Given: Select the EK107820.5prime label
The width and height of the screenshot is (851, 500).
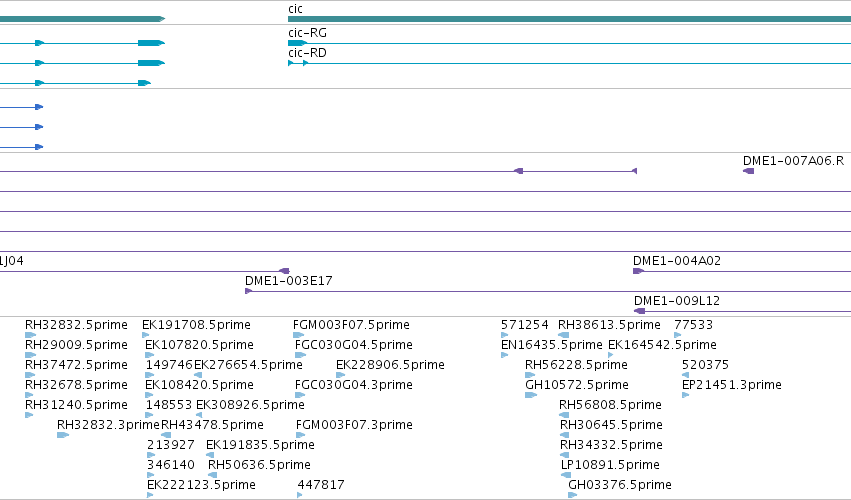Looking at the screenshot, I should point(199,345).
